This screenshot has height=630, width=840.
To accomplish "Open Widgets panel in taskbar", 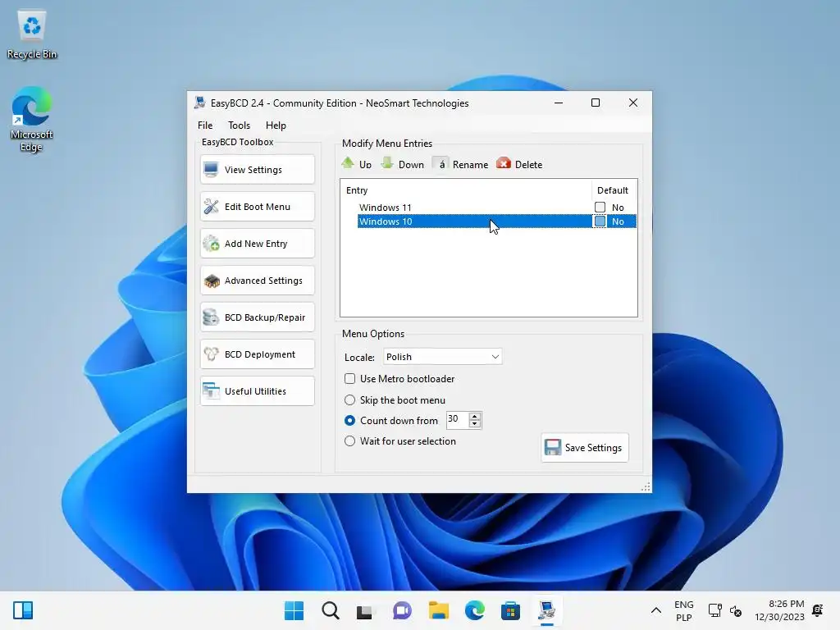I will pos(23,610).
